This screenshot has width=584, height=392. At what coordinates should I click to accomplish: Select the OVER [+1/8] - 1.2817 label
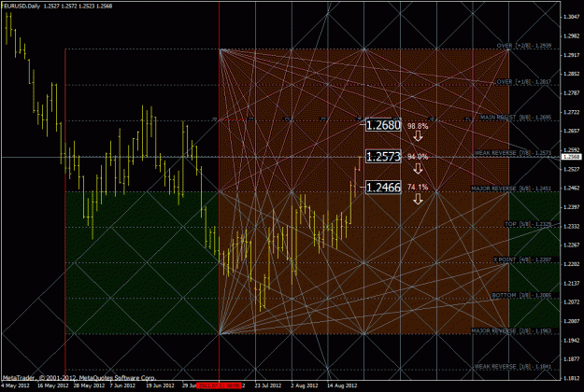(523, 81)
